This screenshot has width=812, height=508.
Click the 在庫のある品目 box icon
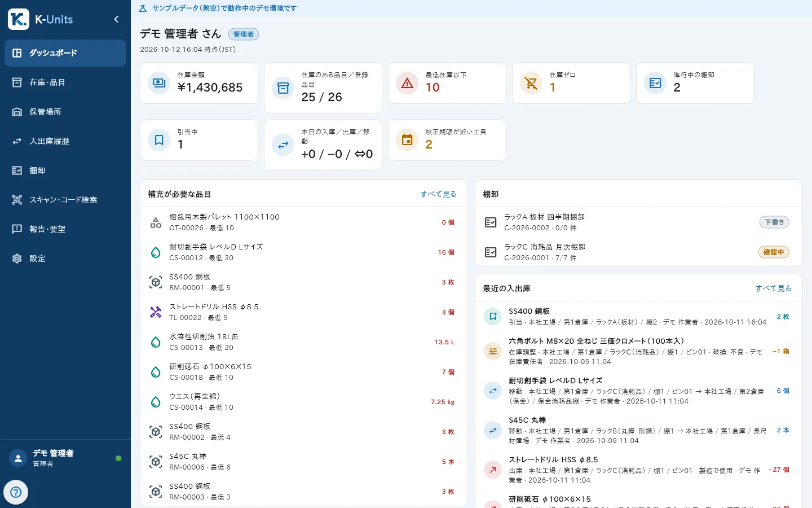[x=283, y=88]
